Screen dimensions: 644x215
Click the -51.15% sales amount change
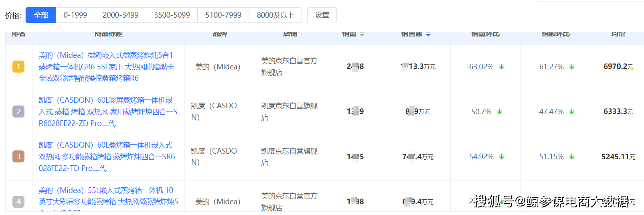[x=550, y=156]
